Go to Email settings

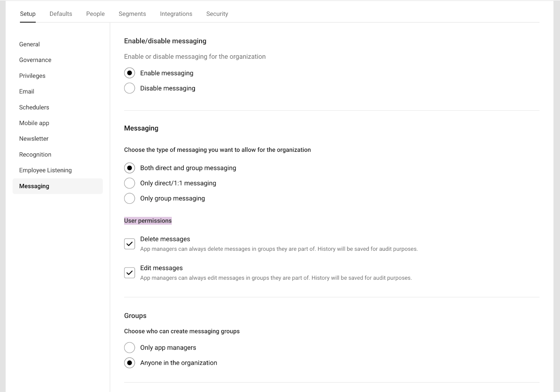tap(27, 92)
